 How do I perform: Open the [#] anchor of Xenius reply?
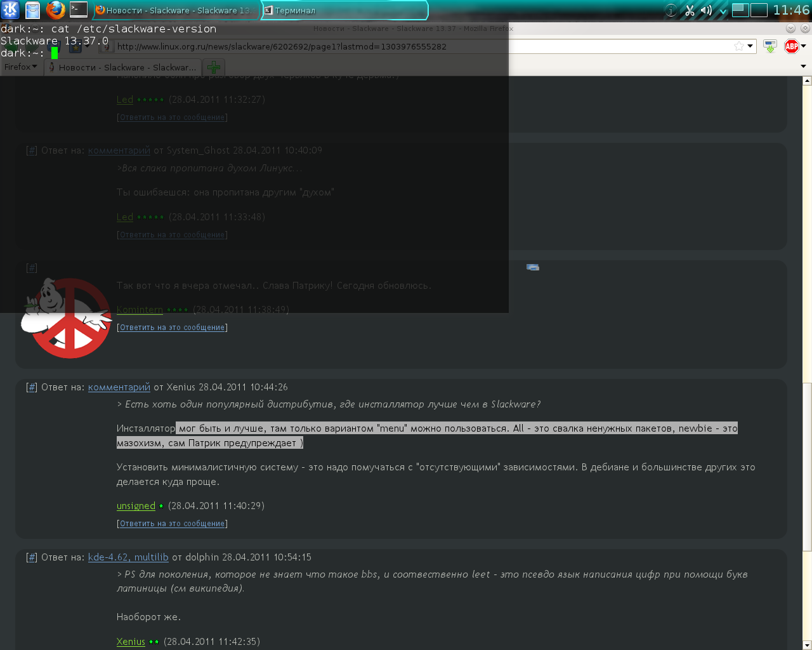32,387
